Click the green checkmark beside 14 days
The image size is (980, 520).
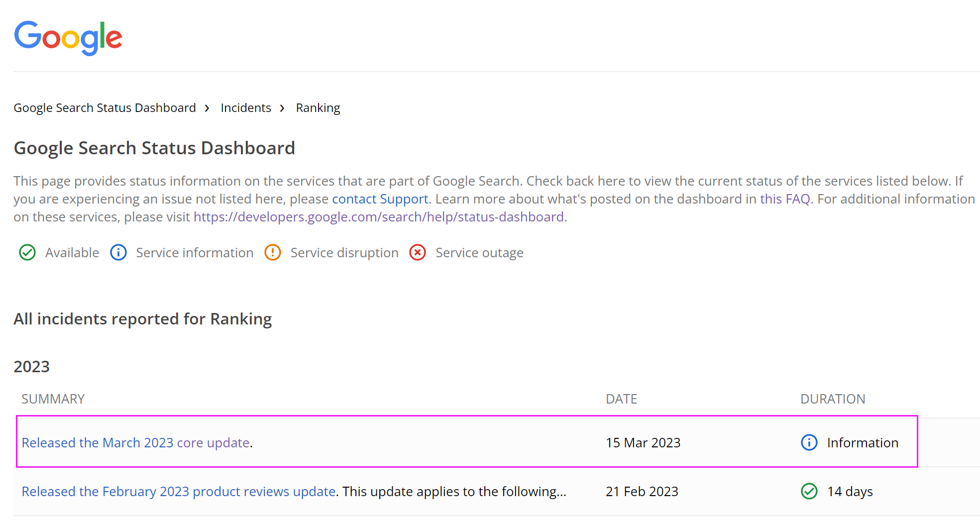click(809, 491)
